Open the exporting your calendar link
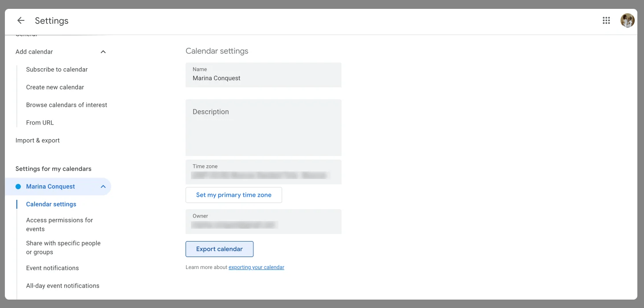 coord(256,267)
